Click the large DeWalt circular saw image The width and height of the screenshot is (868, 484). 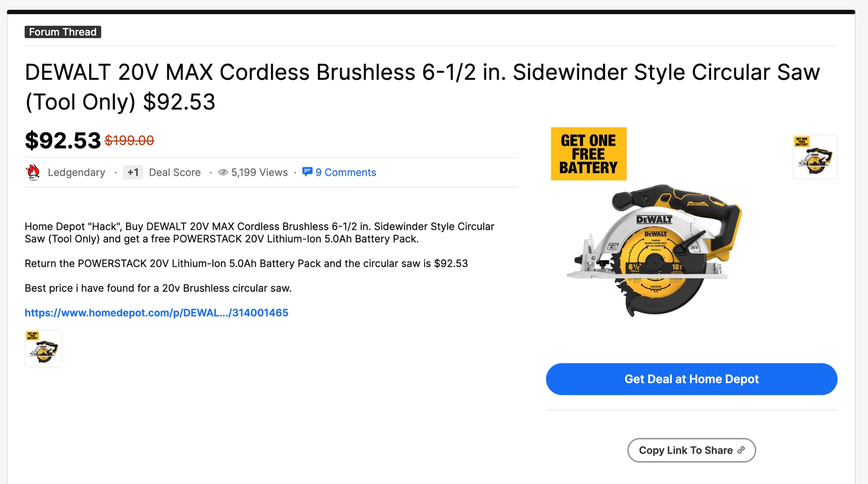pyautogui.click(x=654, y=251)
